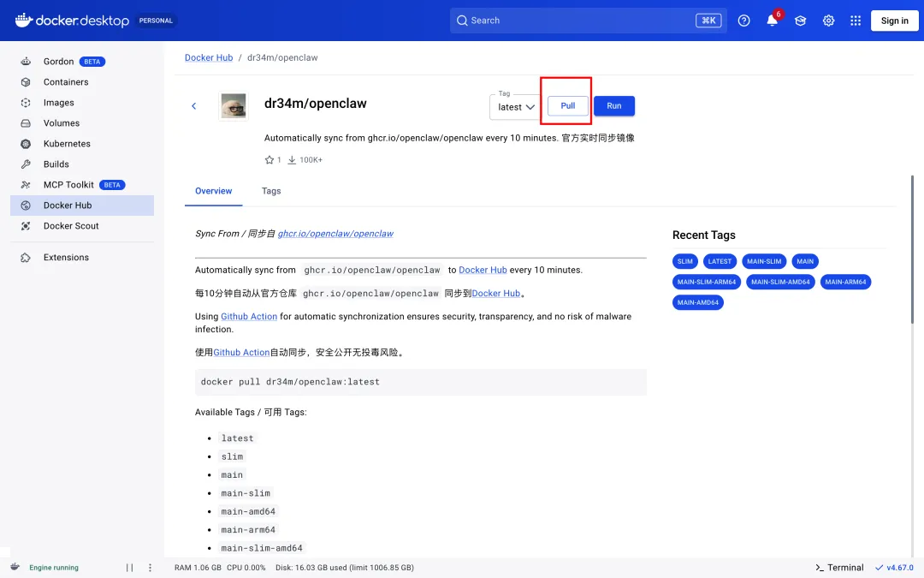The width and height of the screenshot is (924, 578).
Task: Open the ghcr.io/openclaw/openclaw italic link
Action: point(335,234)
